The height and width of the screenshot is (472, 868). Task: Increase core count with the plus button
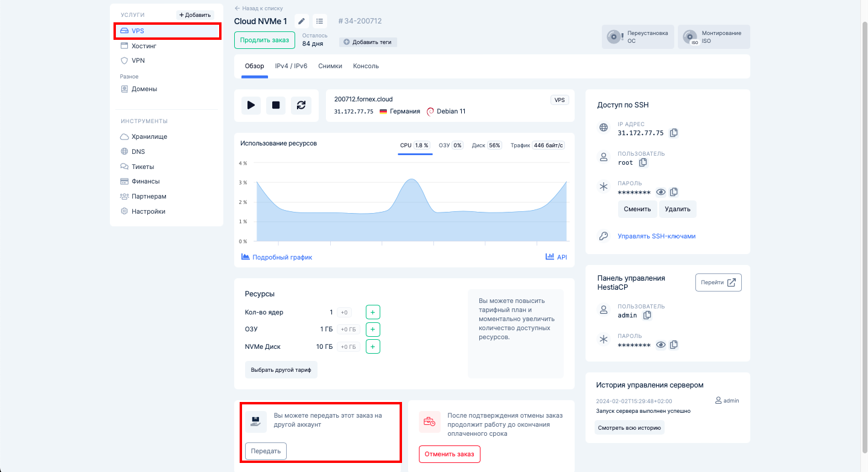[373, 312]
